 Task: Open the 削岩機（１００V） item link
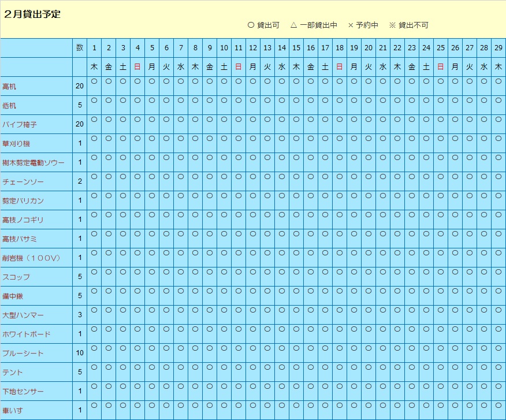(x=31, y=258)
